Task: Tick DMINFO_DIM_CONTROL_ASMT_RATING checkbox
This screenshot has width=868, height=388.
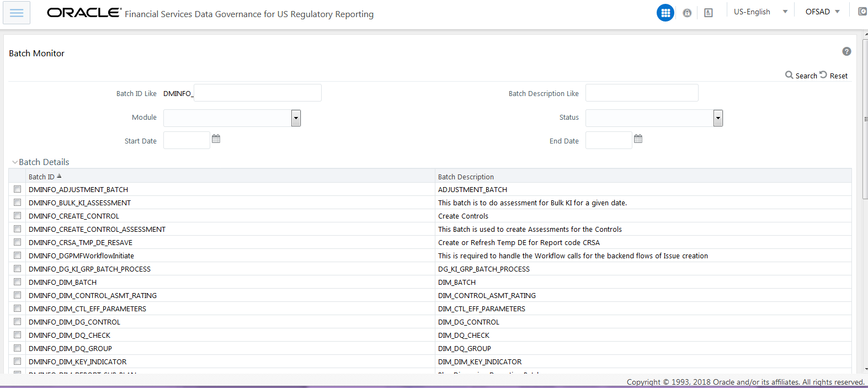Action: tap(18, 295)
